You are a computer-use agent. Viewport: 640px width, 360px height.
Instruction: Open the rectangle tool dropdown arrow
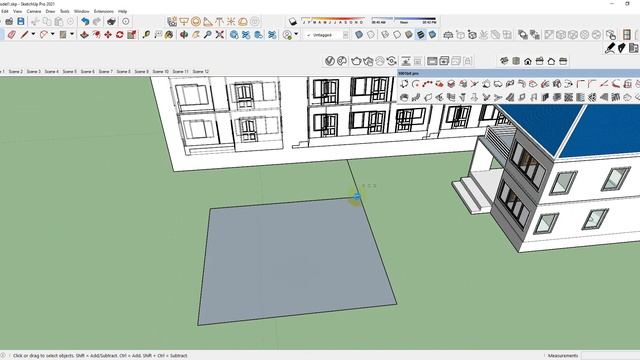click(x=72, y=35)
